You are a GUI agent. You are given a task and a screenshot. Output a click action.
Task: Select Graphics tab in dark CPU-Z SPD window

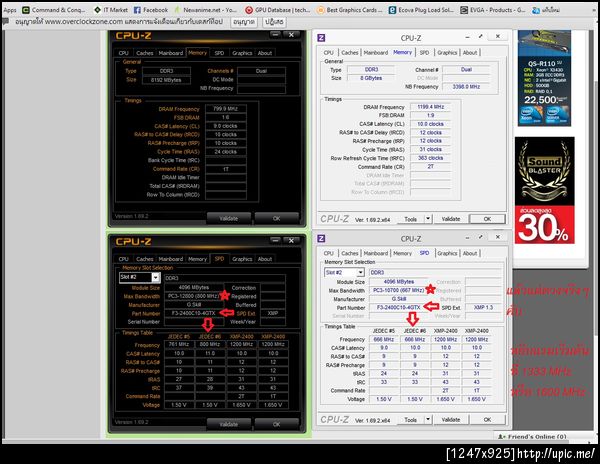click(x=242, y=259)
